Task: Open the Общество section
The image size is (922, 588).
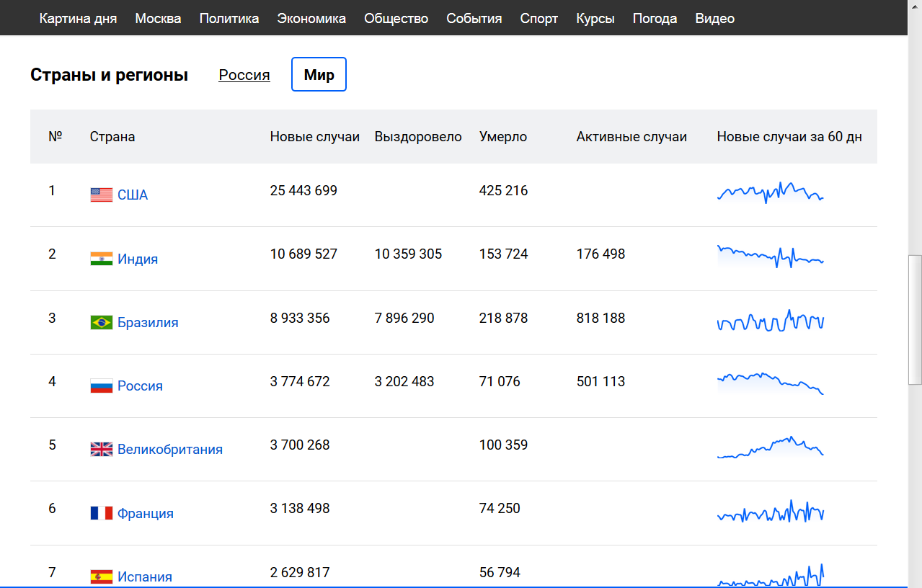Action: click(x=396, y=19)
